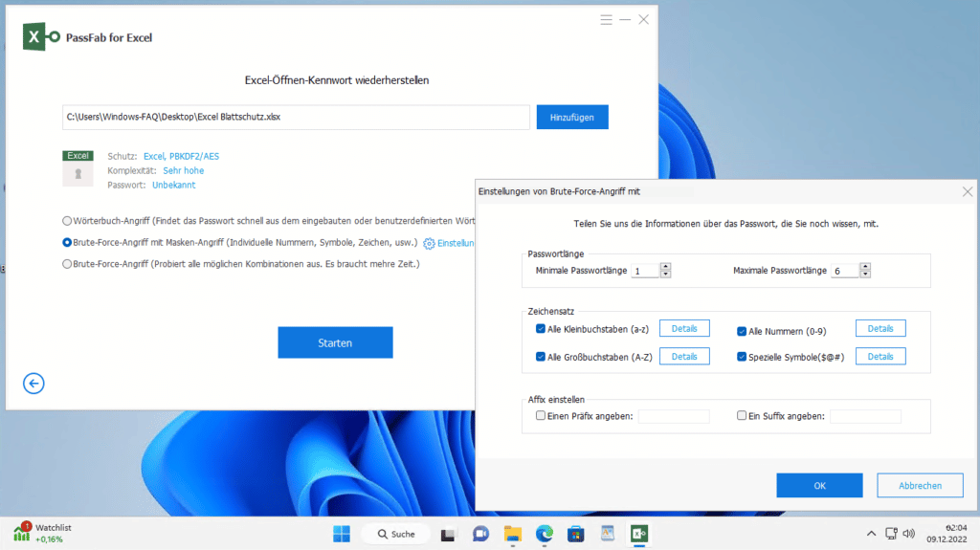This screenshot has width=980, height=550.
Task: Increase the Maximale Passwortlänge value
Action: tap(865, 267)
